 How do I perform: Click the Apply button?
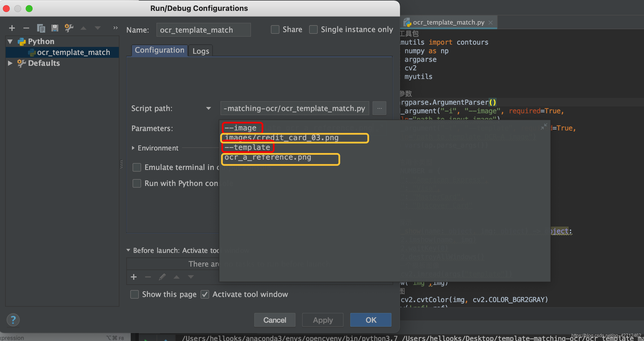(x=323, y=320)
